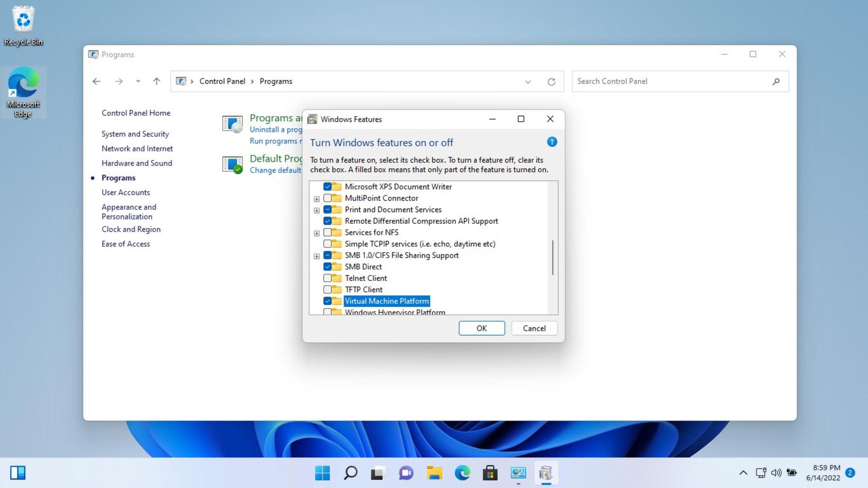Click the chevron after Control Panel breadcrumb
The image size is (868, 488).
coord(252,81)
